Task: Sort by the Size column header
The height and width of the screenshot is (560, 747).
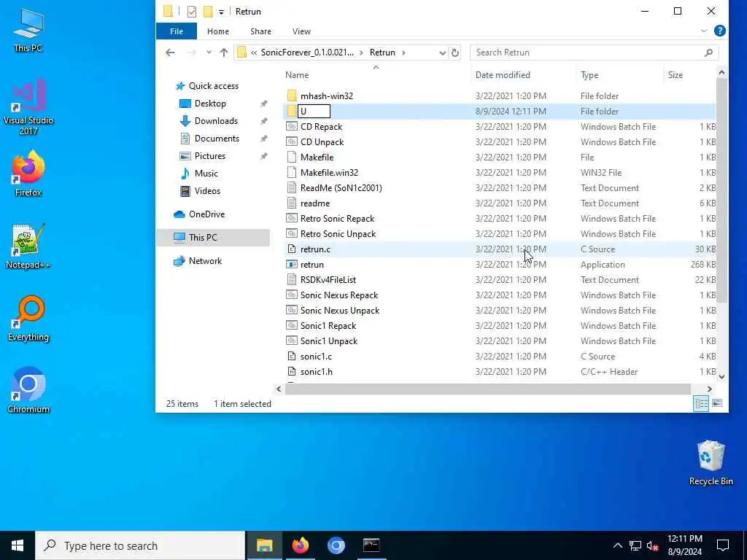Action: coord(675,75)
